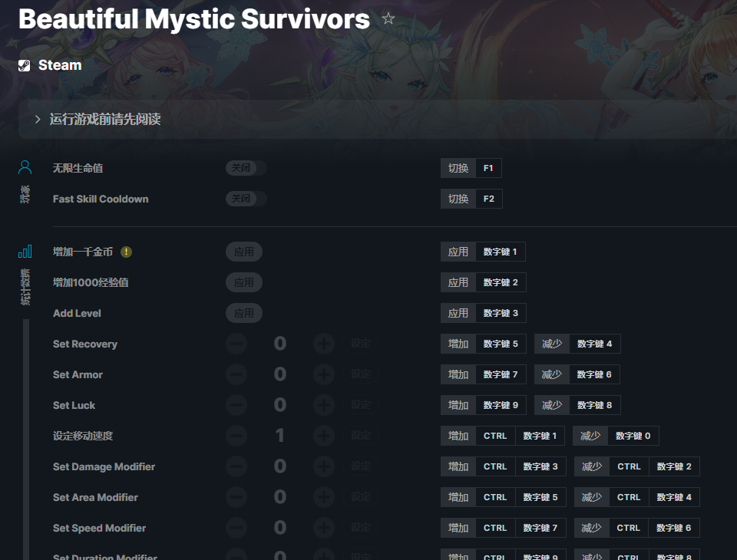Click the 应用 button for 增加一千金币
The height and width of the screenshot is (560, 737).
click(x=244, y=252)
